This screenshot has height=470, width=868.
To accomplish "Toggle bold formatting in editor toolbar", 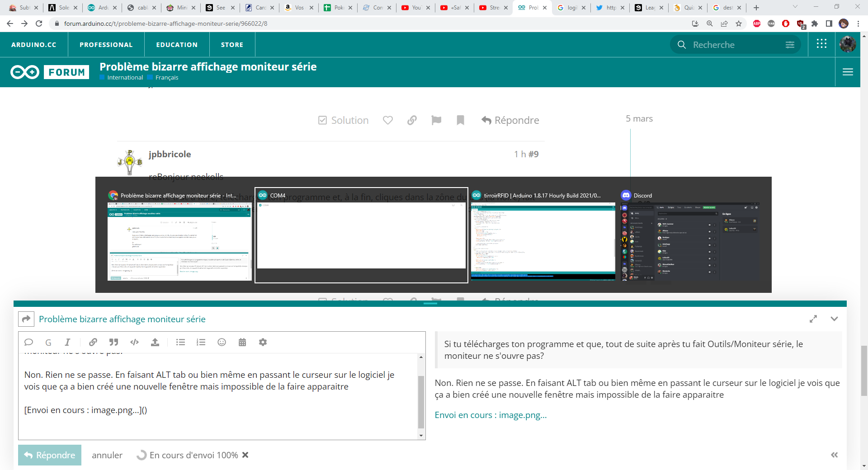I will pos(48,342).
